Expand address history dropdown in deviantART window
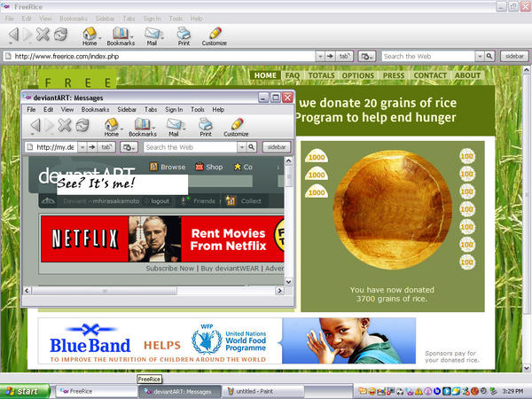532x399 pixels. (x=82, y=147)
